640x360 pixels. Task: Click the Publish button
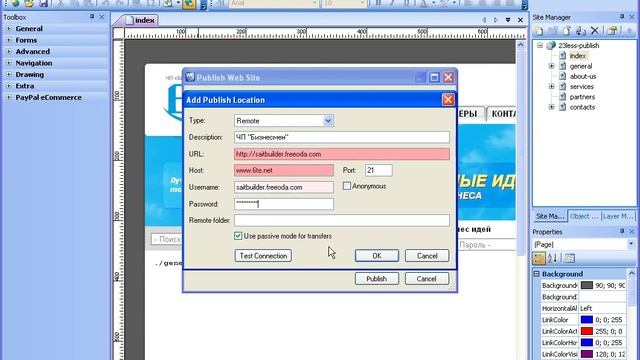(x=376, y=278)
